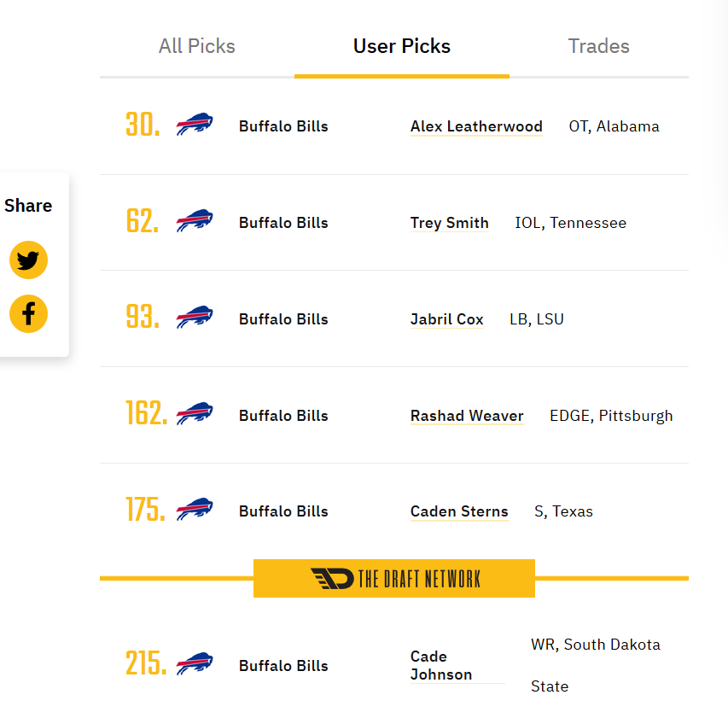Open Rashad Weaver player link
Image resolution: width=728 pixels, height=718 pixels.
467,416
